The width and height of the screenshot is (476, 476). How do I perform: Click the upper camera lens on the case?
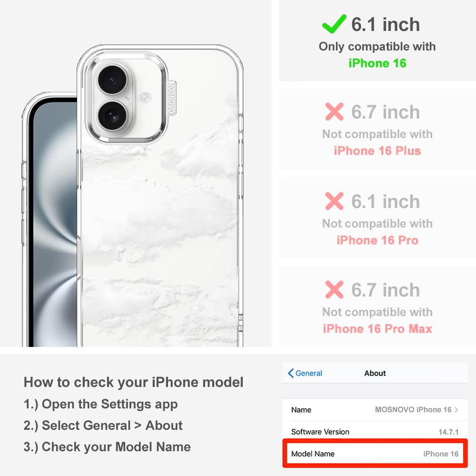coord(112,80)
